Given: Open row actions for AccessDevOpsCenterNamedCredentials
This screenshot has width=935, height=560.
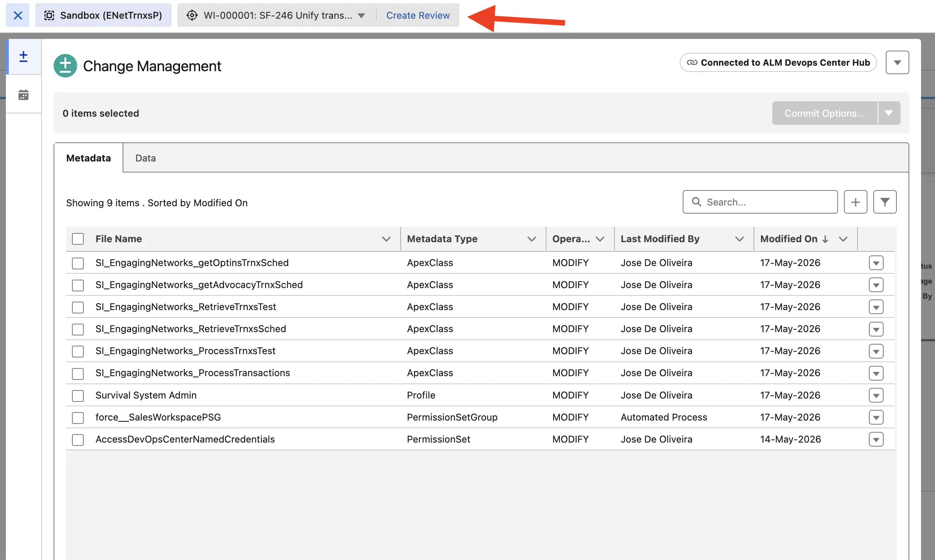Looking at the screenshot, I should tap(876, 439).
